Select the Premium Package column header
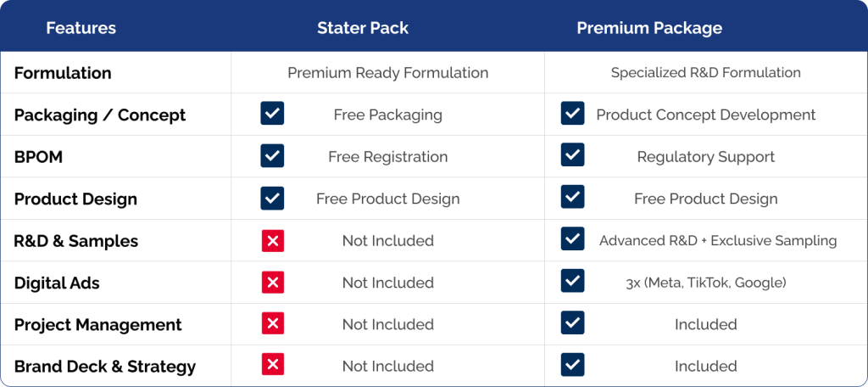Viewport: 868px width, 387px height. click(649, 28)
